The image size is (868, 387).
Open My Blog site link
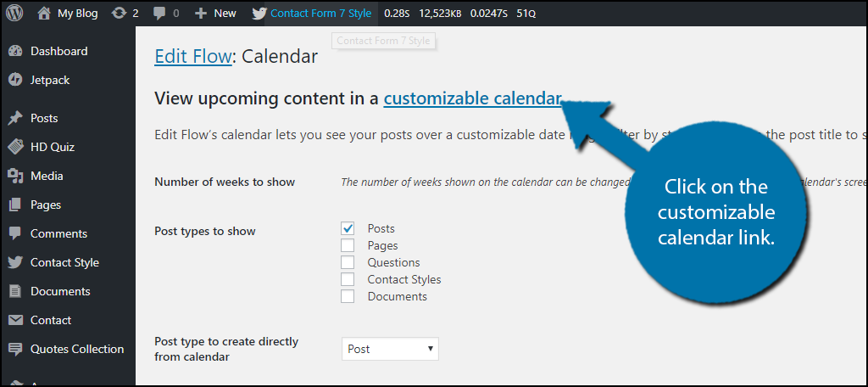click(77, 14)
